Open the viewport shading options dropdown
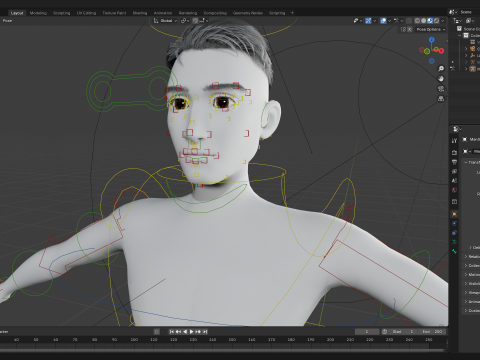This screenshot has width=480, height=360. [443, 21]
